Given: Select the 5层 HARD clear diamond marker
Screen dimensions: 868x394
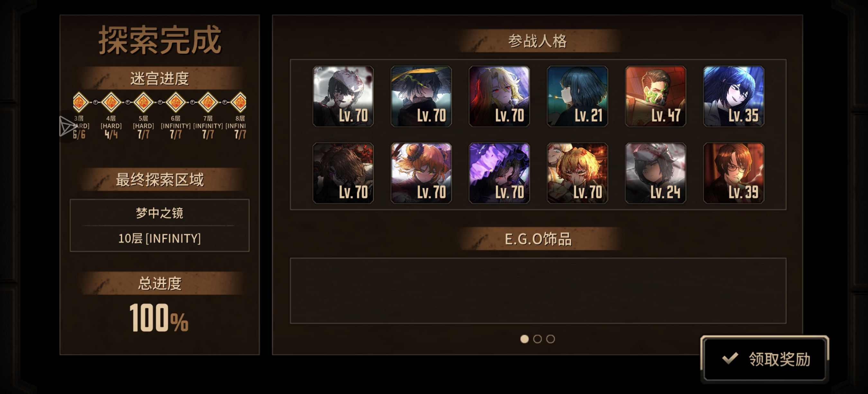Looking at the screenshot, I should tap(143, 102).
